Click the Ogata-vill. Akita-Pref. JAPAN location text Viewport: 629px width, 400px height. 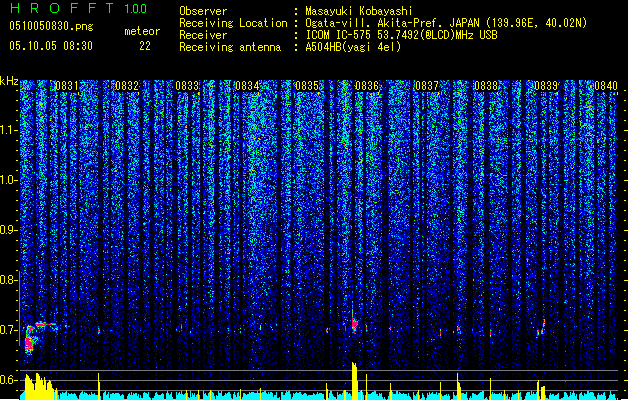point(446,23)
